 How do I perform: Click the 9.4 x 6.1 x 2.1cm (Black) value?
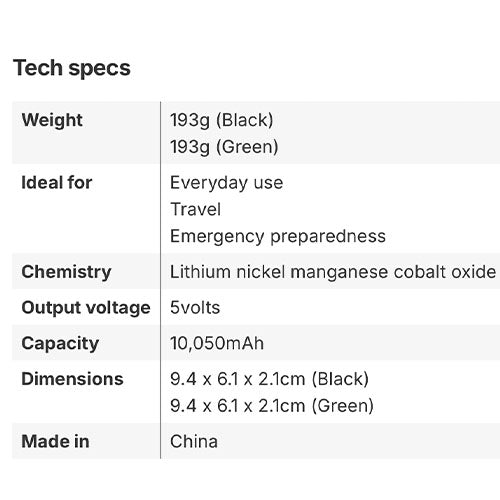pos(269,379)
